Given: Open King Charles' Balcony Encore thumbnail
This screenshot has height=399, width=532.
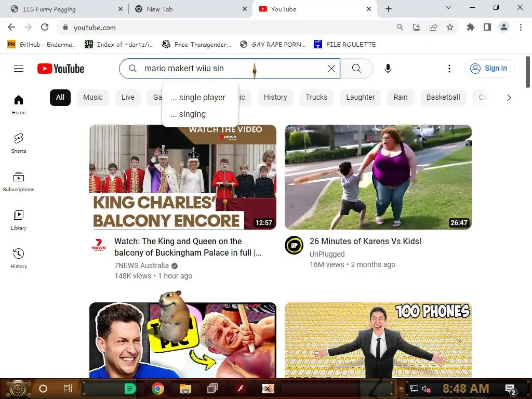Looking at the screenshot, I should coord(182,177).
